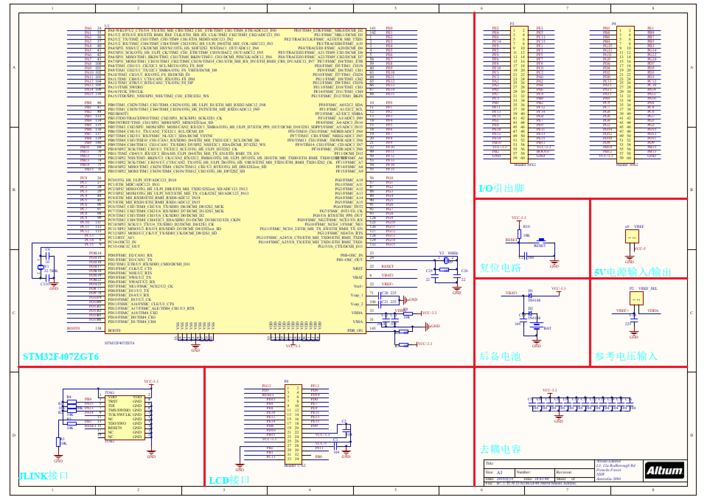Select the STM32F407ZGT6 section label
707x500 pixels.
(x=60, y=357)
